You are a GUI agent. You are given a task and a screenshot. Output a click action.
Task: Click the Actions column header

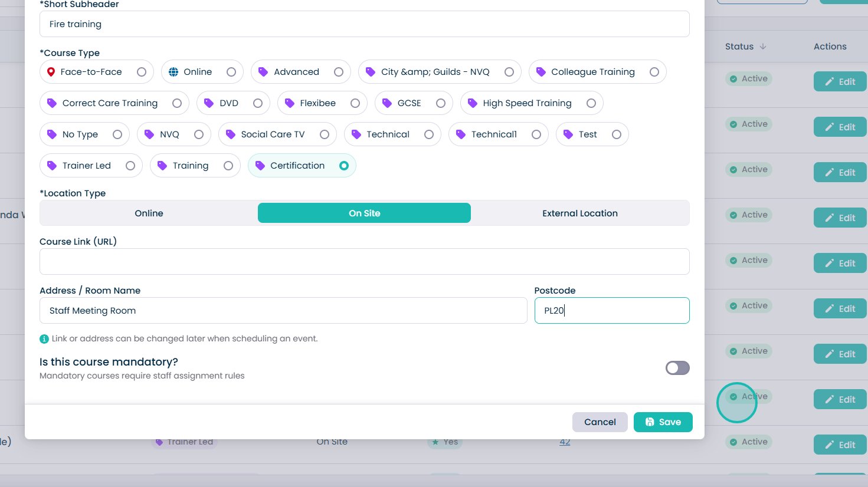[830, 47]
